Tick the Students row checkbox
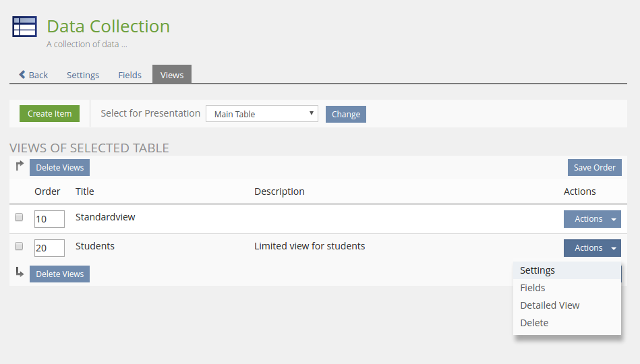 (19, 246)
